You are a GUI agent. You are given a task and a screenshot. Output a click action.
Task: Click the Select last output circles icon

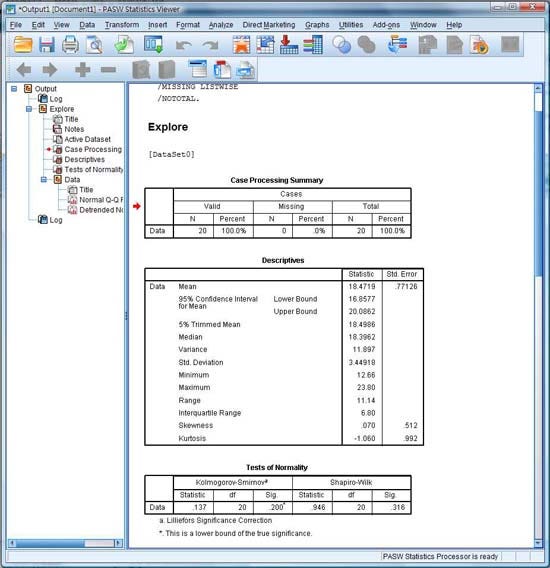point(342,45)
